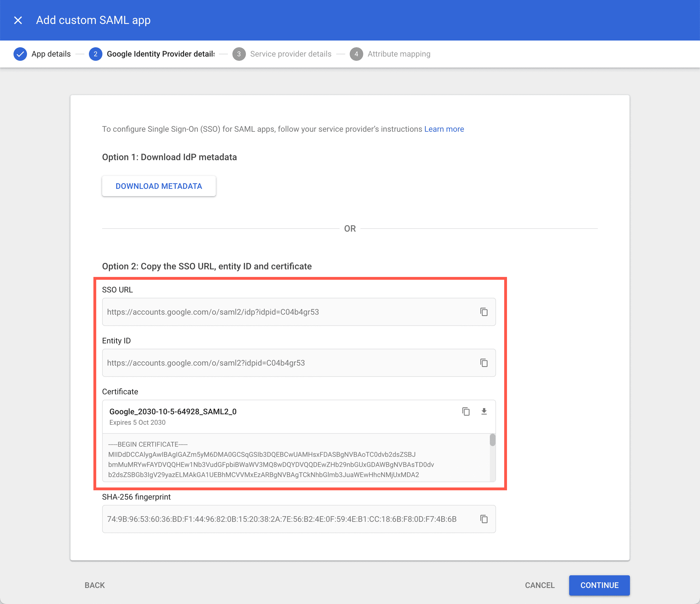This screenshot has height=604, width=700.
Task: Click CANCEL to discard changes
Action: 540,585
